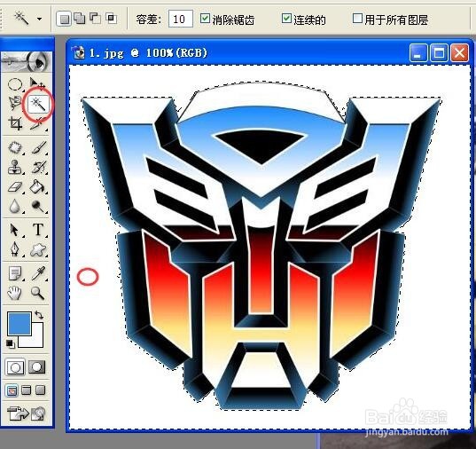
Task: Select the Pen tool
Action: pyautogui.click(x=14, y=249)
